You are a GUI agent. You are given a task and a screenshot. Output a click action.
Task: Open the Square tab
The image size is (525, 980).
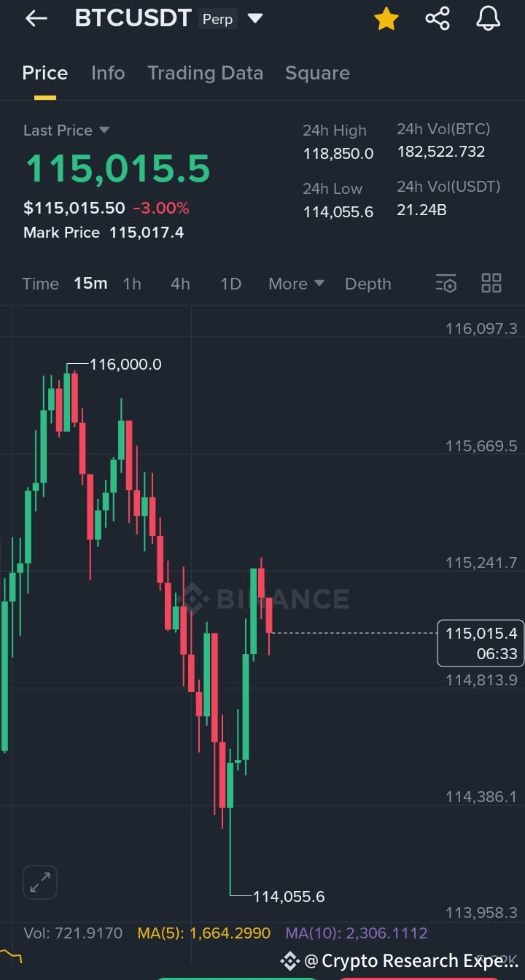(x=317, y=73)
